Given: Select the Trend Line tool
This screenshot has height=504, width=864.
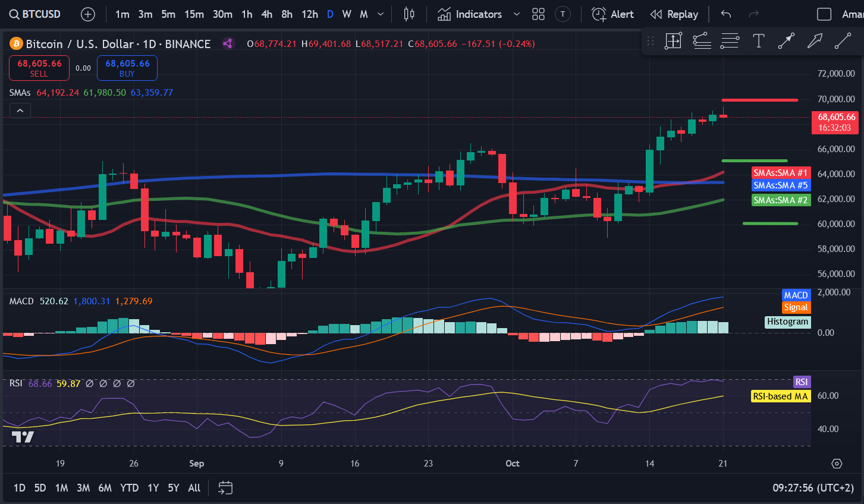Looking at the screenshot, I should pos(843,41).
